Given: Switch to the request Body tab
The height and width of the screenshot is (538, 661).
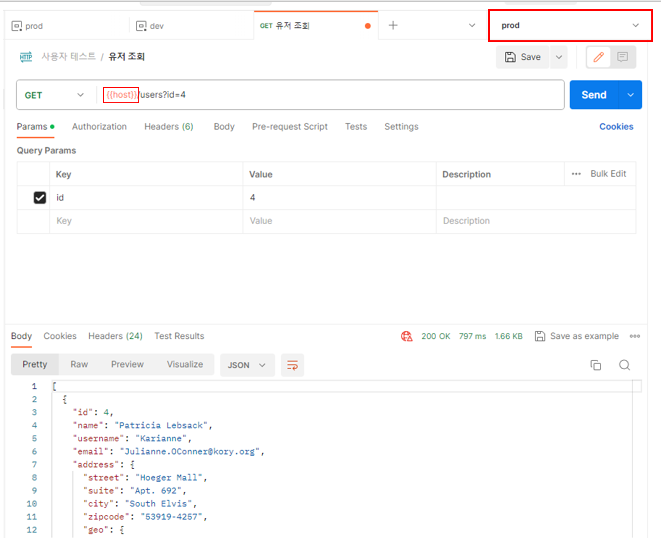Looking at the screenshot, I should (x=224, y=127).
